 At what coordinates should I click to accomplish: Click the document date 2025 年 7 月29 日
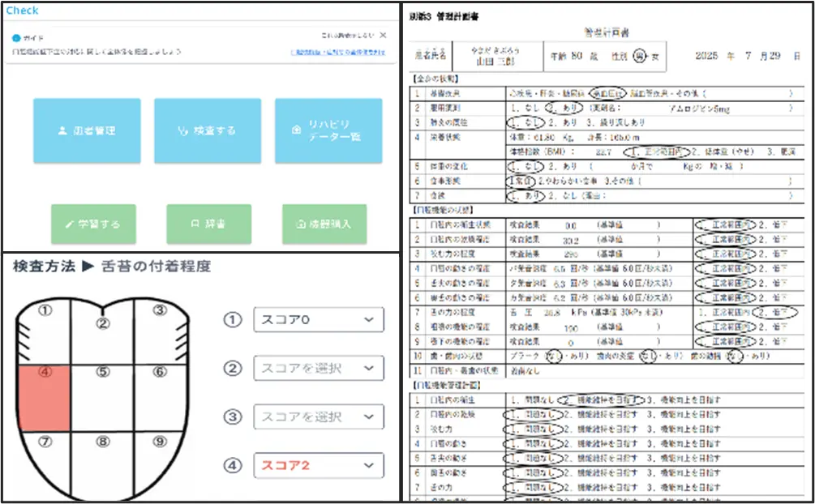748,56
